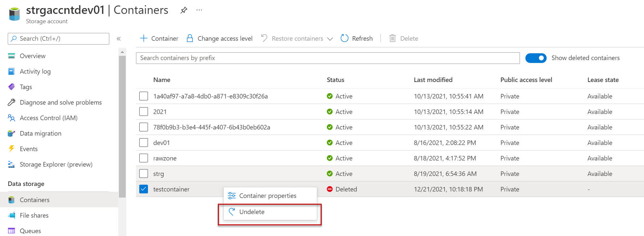Go to Diagnose and solve problems

pyautogui.click(x=61, y=102)
